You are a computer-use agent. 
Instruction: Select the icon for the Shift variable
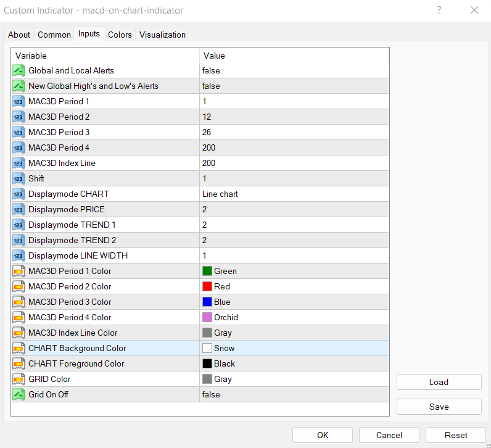pyautogui.click(x=19, y=178)
